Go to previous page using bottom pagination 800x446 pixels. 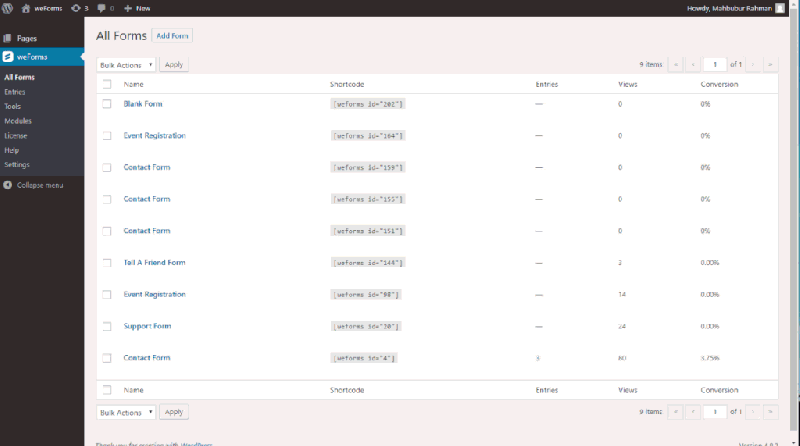point(693,411)
